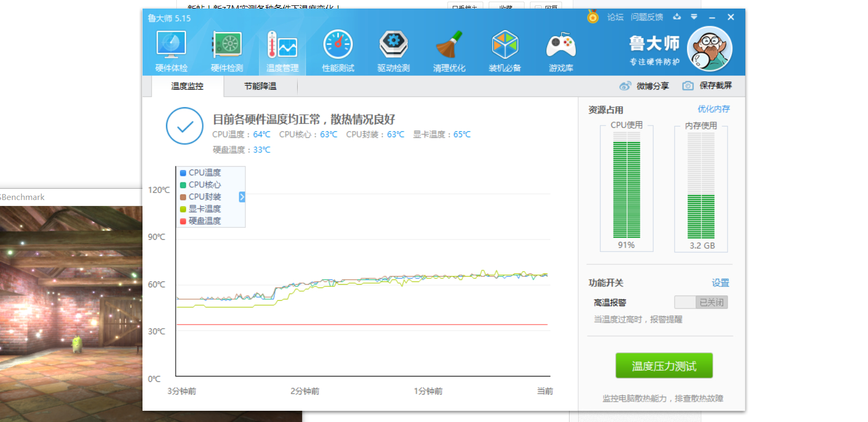Image resolution: width=868 pixels, height=422 pixels.
Task: Open the 装机必备 essential software section
Action: coord(505,51)
